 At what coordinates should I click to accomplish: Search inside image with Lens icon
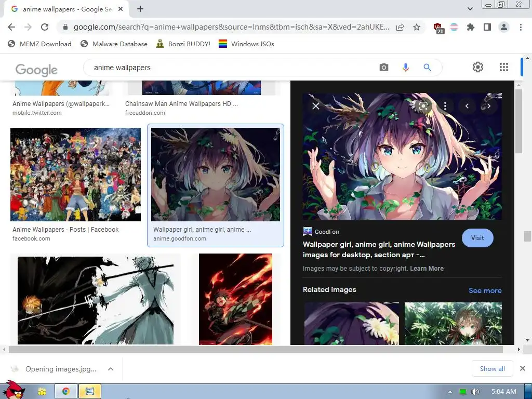pyautogui.click(x=423, y=106)
